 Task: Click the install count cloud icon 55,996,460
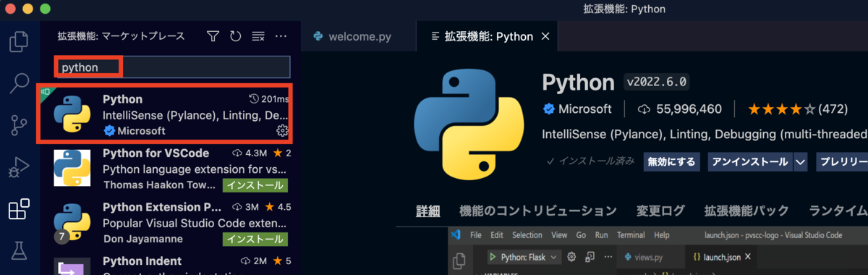pos(644,109)
